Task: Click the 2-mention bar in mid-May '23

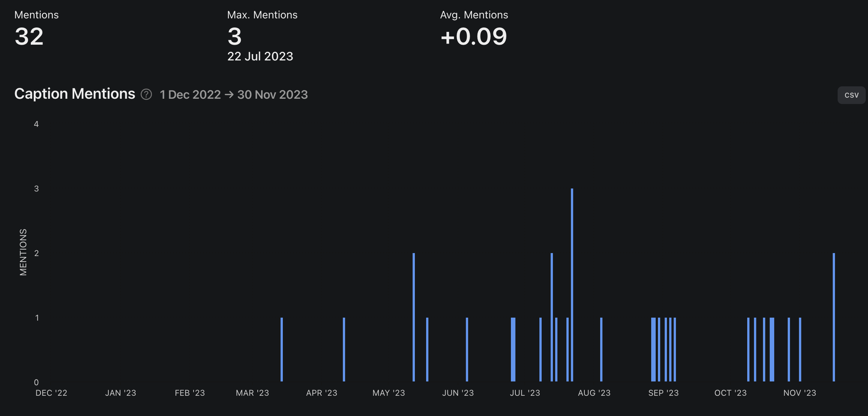Action: coord(414,317)
